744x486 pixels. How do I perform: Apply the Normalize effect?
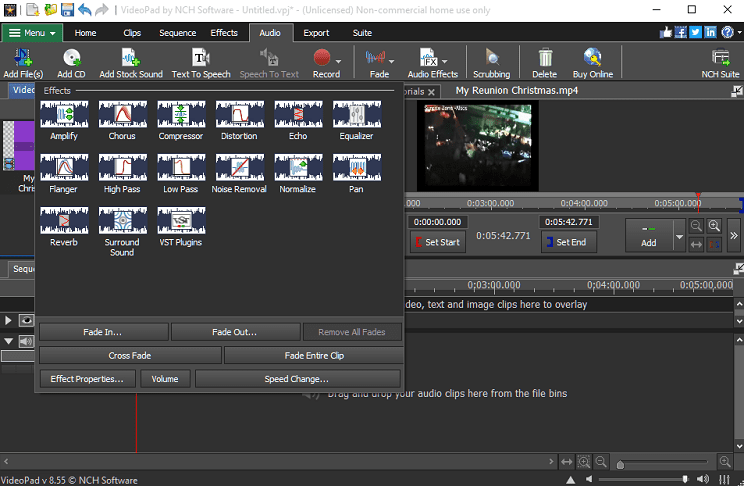pos(298,174)
